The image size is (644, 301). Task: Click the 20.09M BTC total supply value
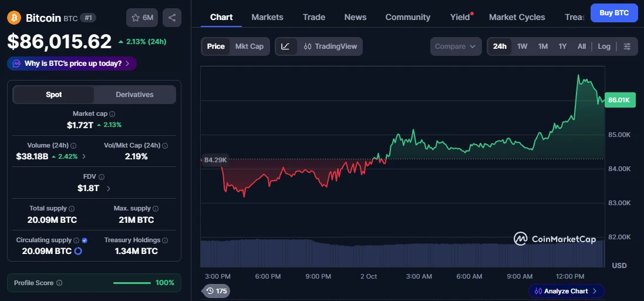52,220
